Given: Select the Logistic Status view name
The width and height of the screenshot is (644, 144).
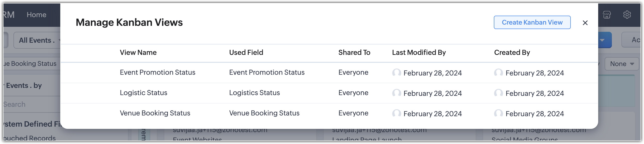Looking at the screenshot, I should coord(143,93).
